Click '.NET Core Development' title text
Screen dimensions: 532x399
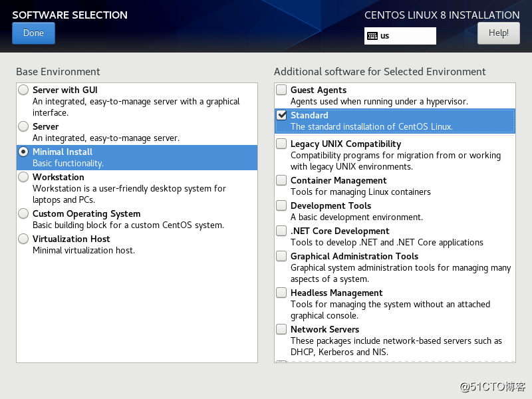(x=340, y=231)
